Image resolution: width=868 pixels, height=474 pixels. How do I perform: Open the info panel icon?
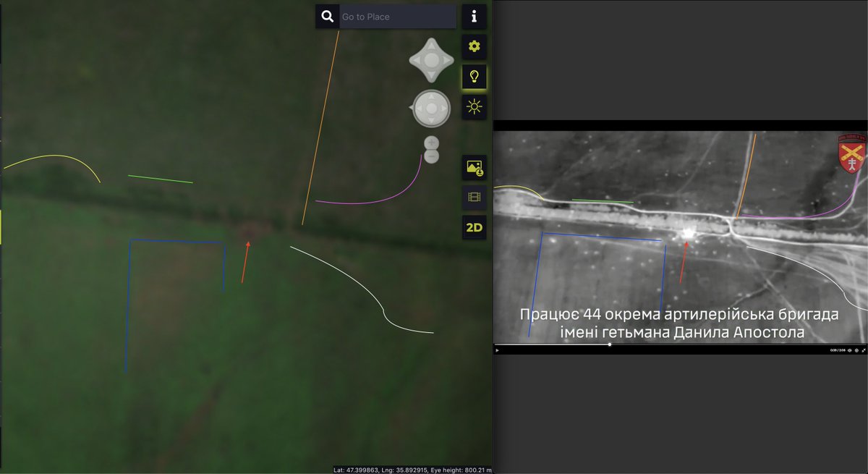pos(475,16)
